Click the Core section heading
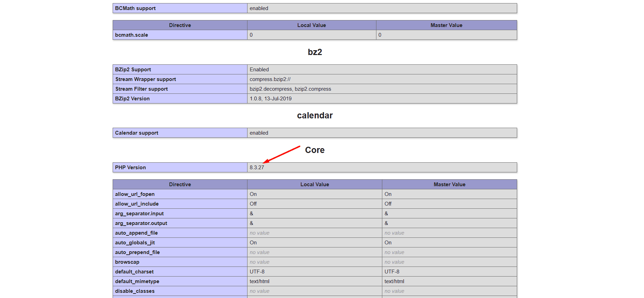This screenshot has width=644, height=298. click(314, 150)
